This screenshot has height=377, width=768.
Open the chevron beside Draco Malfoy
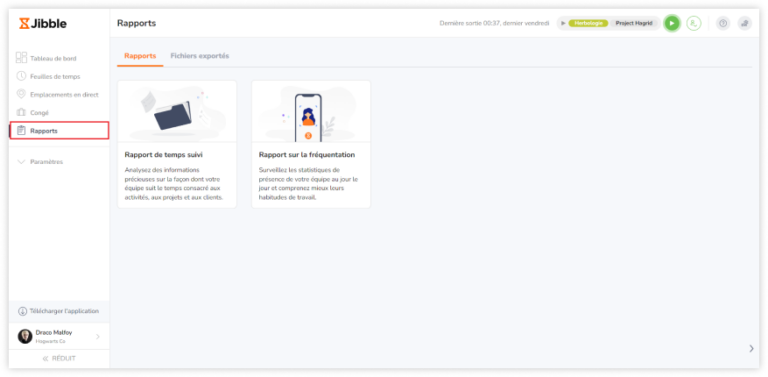pyautogui.click(x=97, y=336)
